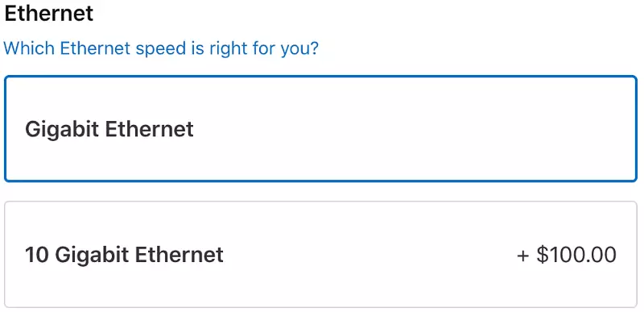The height and width of the screenshot is (312, 644).
Task: Click the + $100.00 price label
Action: coord(567,255)
